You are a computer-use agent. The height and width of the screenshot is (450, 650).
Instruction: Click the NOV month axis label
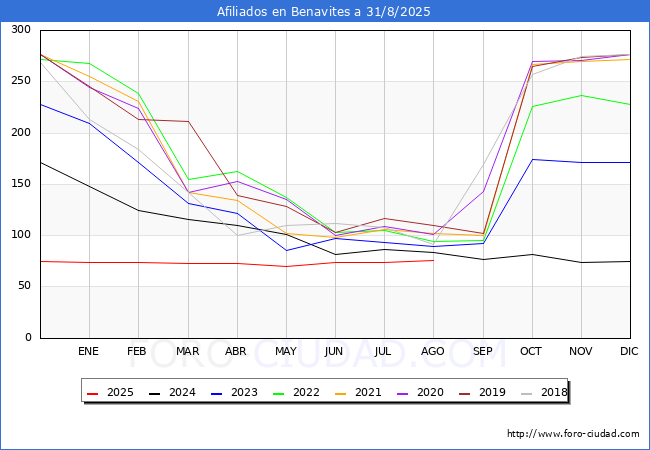coord(580,351)
